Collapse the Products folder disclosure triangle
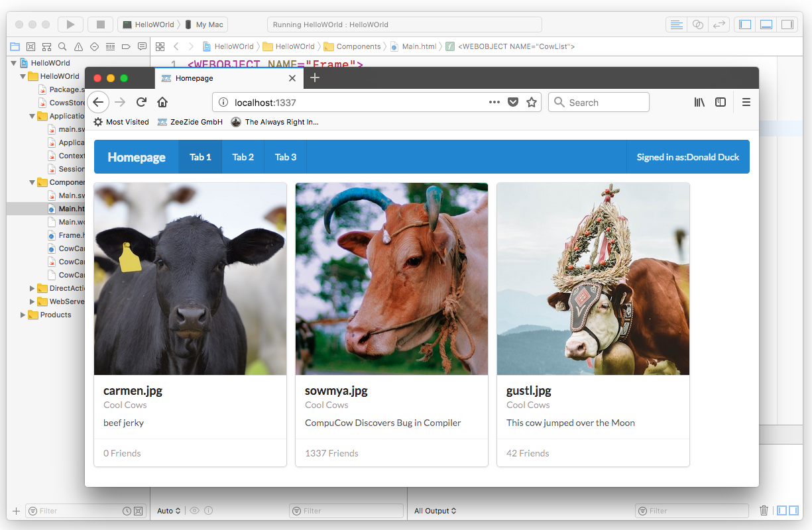Image resolution: width=812 pixels, height=530 pixels. coord(23,315)
